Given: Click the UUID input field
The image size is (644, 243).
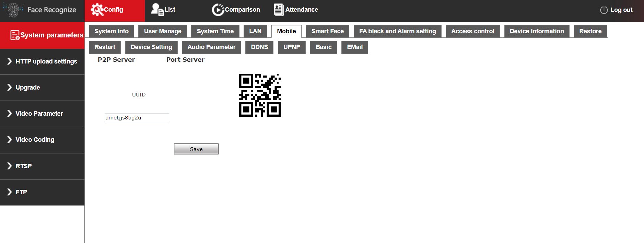Looking at the screenshot, I should point(137,117).
